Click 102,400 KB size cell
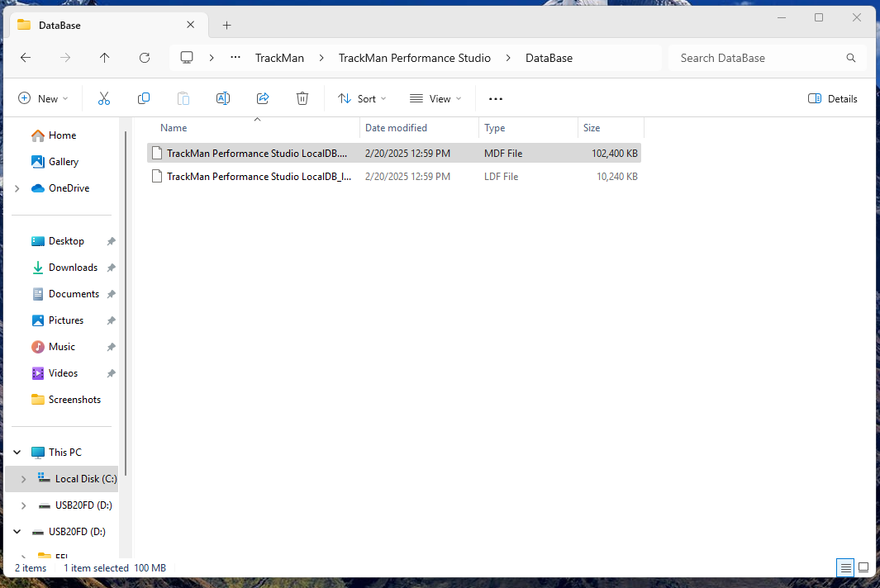 coord(615,153)
